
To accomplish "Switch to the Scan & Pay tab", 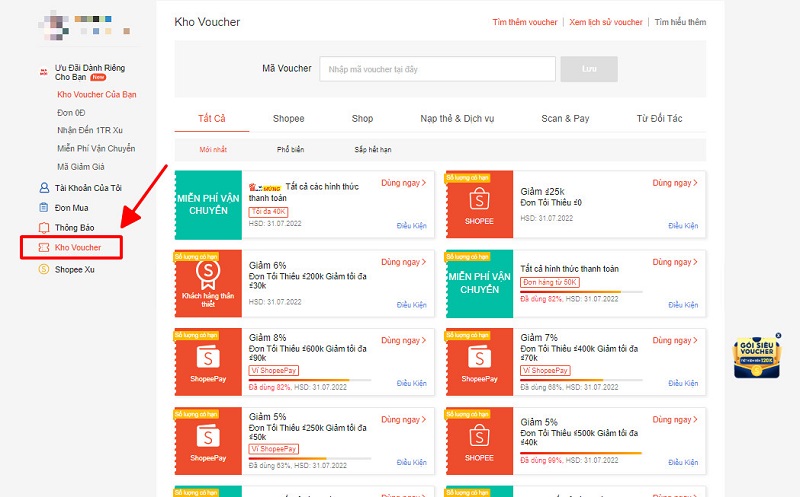I will tap(565, 118).
